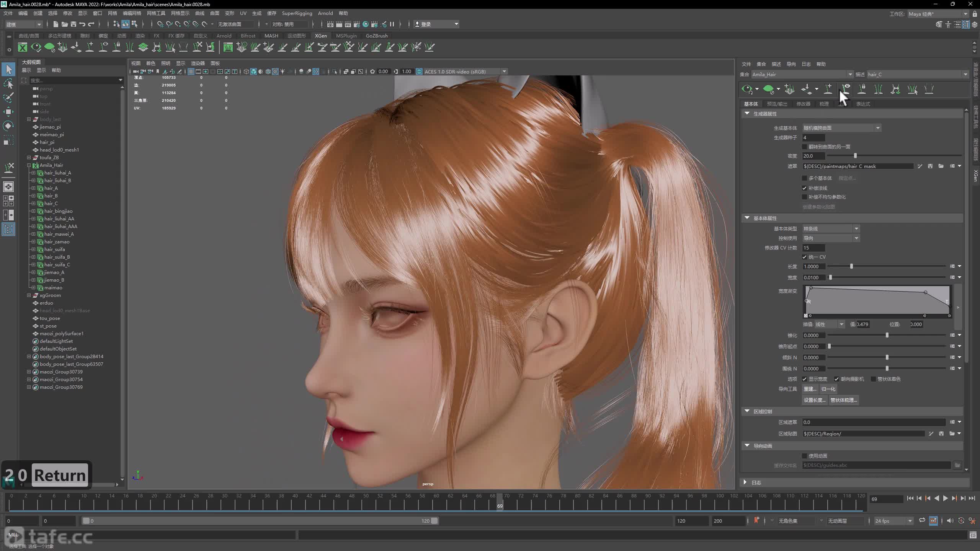The image size is (980, 551).
Task: Expand the xgGroom node in Outliner
Action: pyautogui.click(x=29, y=295)
